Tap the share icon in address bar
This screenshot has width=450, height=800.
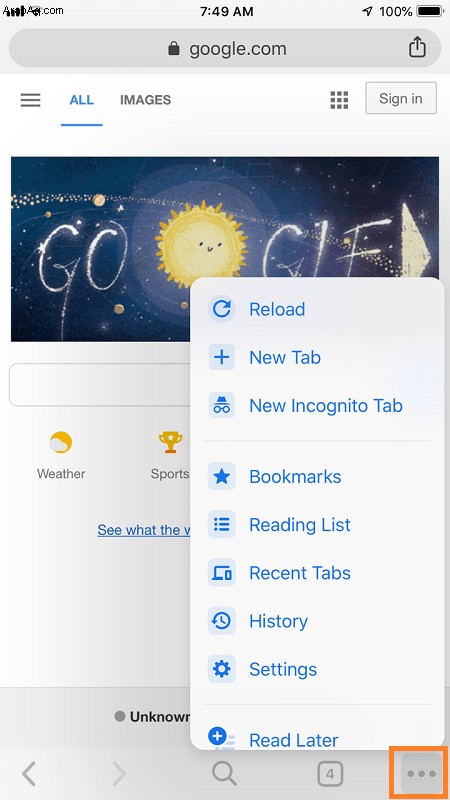(417, 47)
